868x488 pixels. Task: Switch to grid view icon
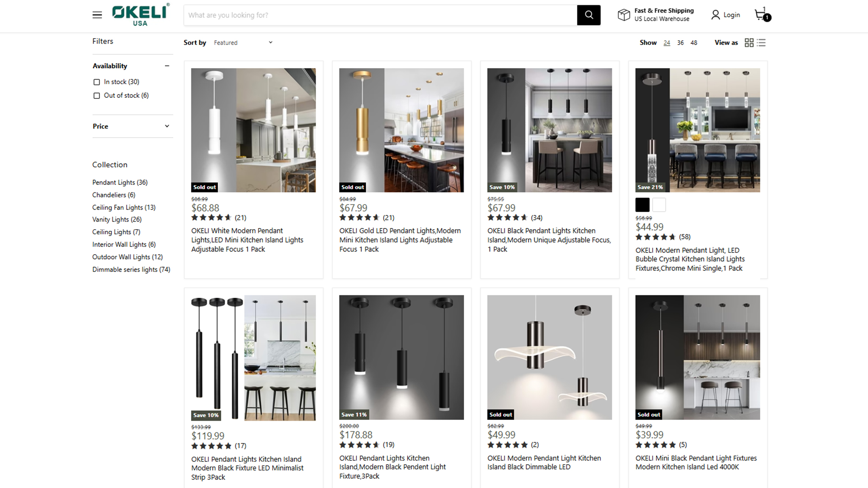pyautogui.click(x=749, y=43)
